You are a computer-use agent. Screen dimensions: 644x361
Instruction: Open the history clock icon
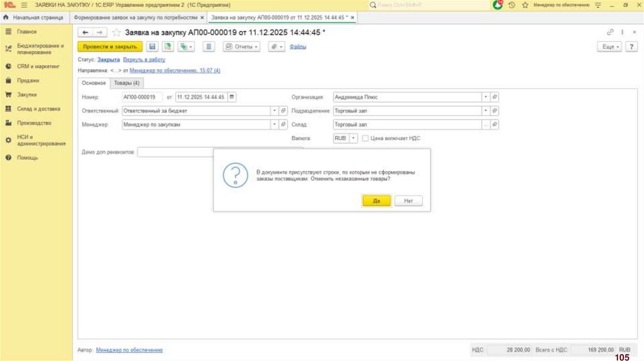coord(511,5)
